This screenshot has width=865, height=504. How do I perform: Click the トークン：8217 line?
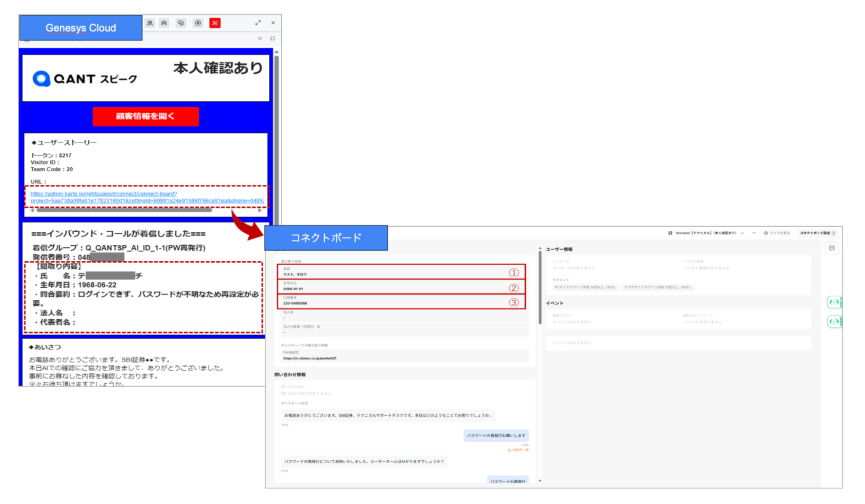tap(51, 155)
